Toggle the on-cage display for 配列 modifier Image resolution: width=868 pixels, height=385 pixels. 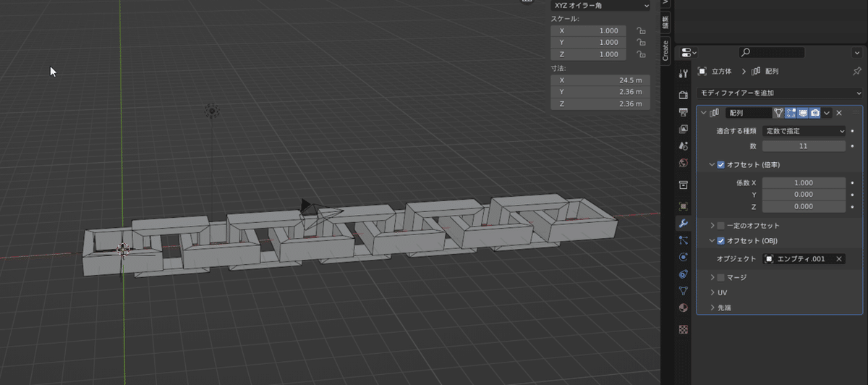(778, 113)
